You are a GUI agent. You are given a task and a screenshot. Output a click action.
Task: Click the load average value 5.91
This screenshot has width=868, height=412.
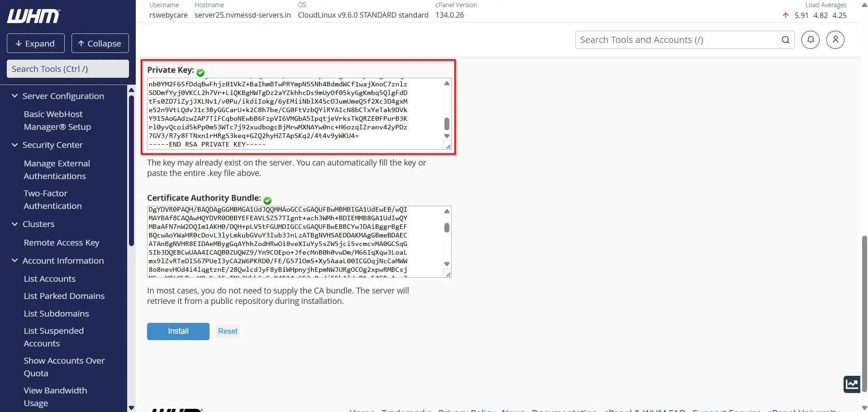tap(801, 15)
